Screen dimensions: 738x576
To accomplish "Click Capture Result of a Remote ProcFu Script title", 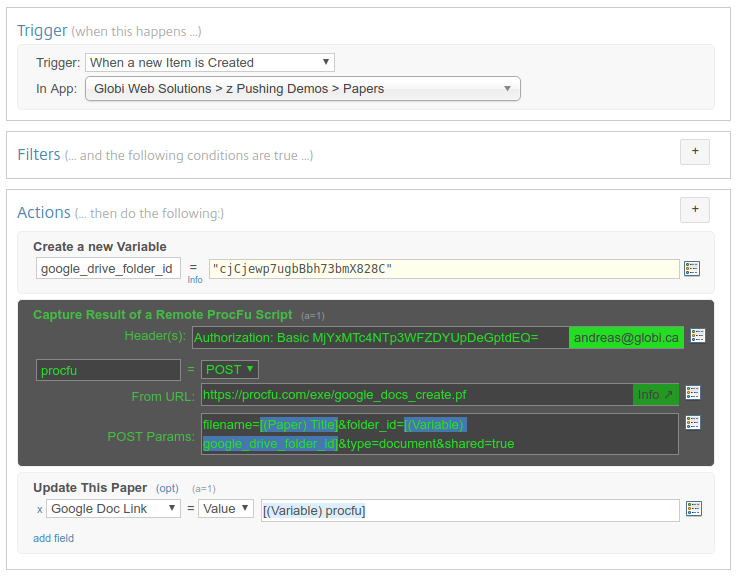I will click(162, 314).
